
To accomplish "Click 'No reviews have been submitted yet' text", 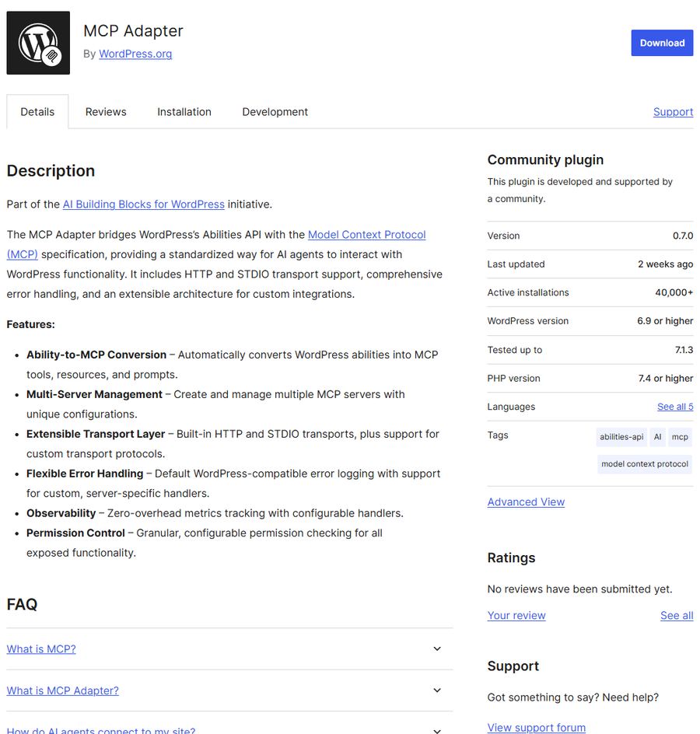I will coord(579,589).
